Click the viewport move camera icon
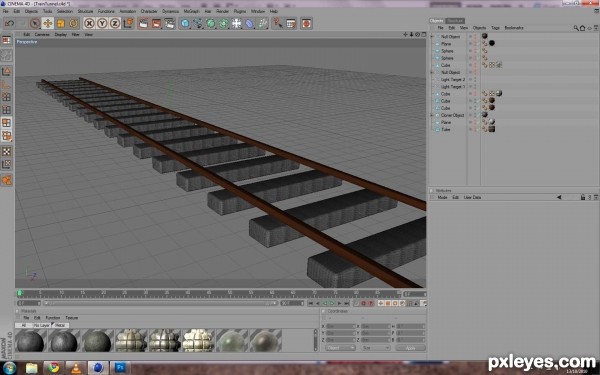Screen dimensions: 600x375 tap(405, 34)
